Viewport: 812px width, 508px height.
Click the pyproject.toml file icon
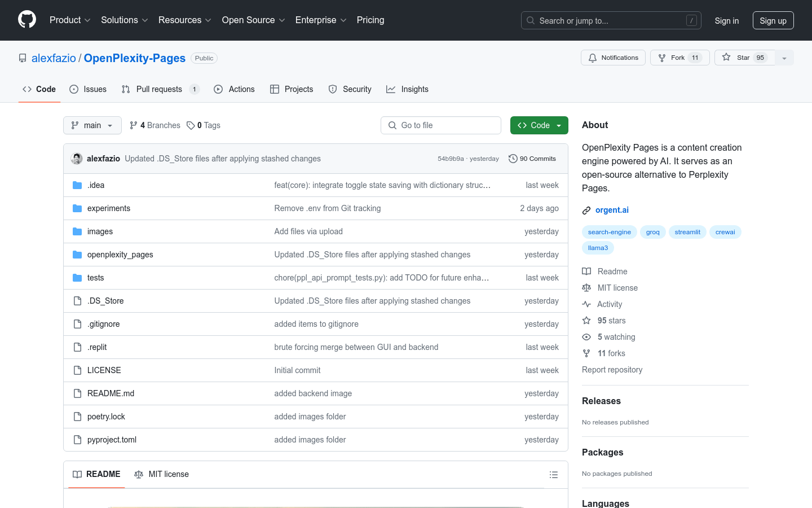click(77, 440)
